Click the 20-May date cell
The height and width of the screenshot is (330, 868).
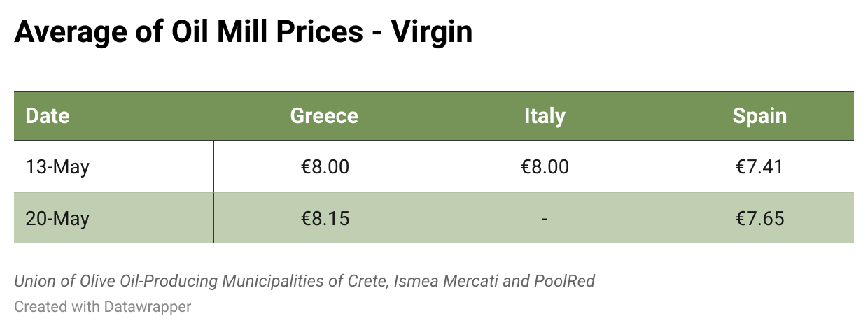57,219
